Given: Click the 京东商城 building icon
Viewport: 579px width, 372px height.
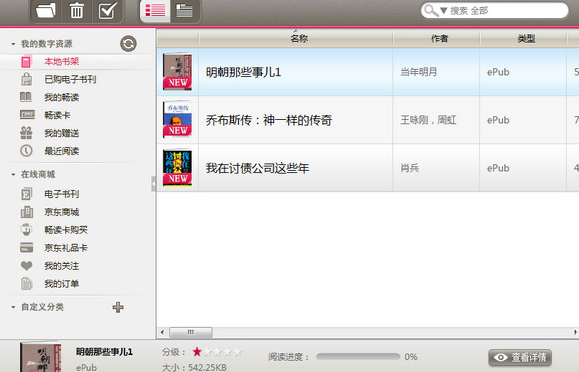Looking at the screenshot, I should pos(27,212).
